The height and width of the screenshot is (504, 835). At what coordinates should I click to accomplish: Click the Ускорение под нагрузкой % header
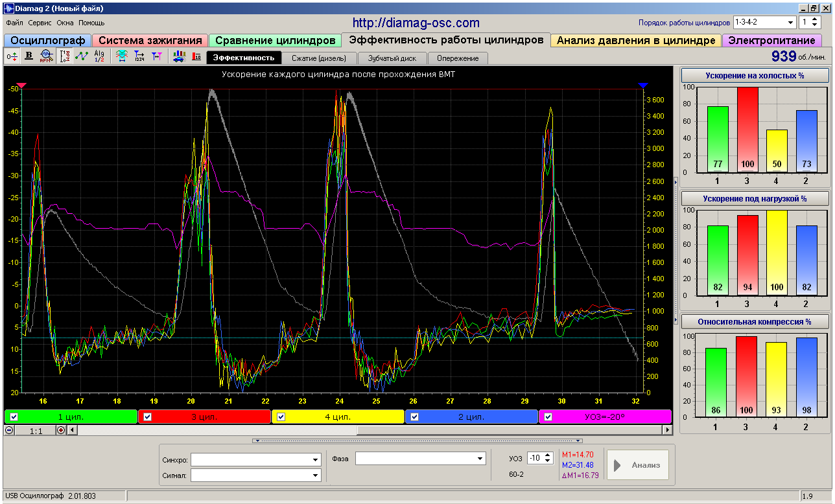755,198
